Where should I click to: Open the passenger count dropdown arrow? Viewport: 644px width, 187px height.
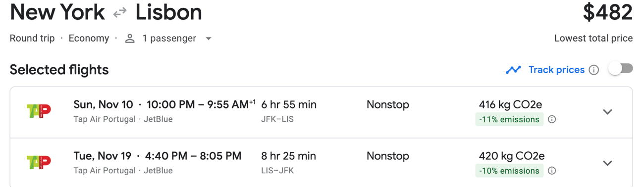tap(209, 39)
